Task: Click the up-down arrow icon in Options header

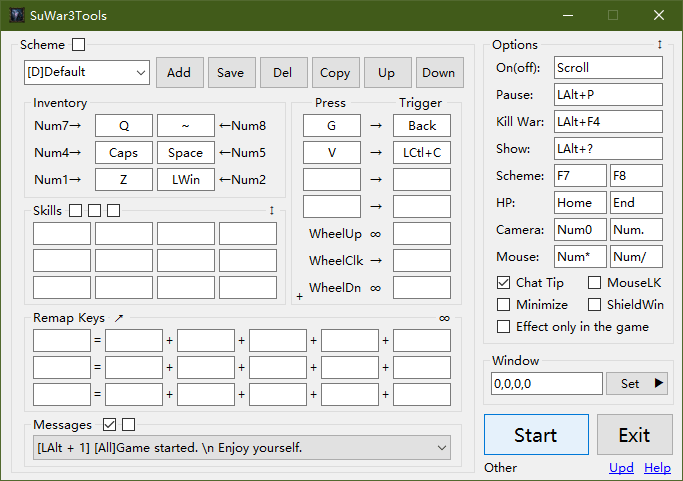Action: (659, 44)
